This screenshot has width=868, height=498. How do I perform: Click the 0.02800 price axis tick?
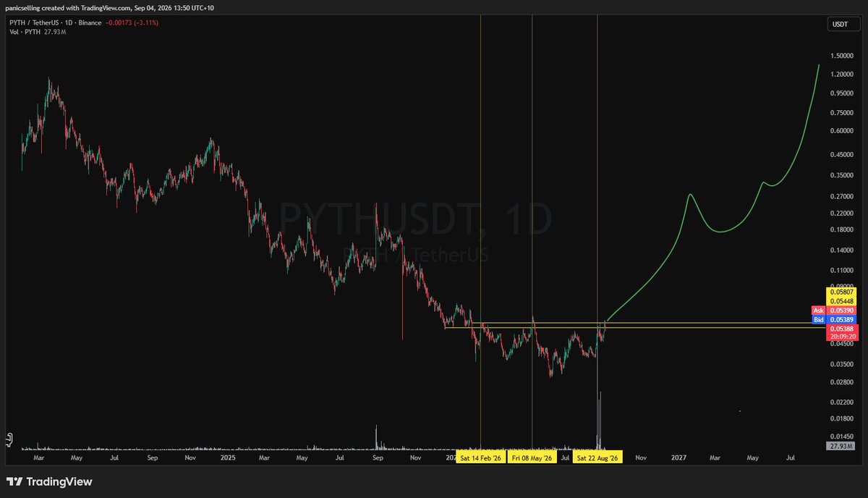(x=841, y=381)
